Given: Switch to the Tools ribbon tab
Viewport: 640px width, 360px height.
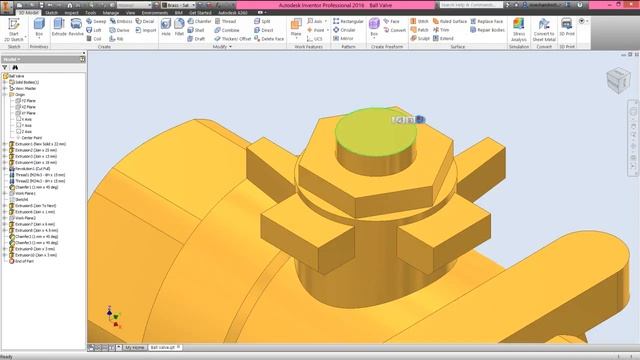Looking at the screenshot, I should click(91, 13).
